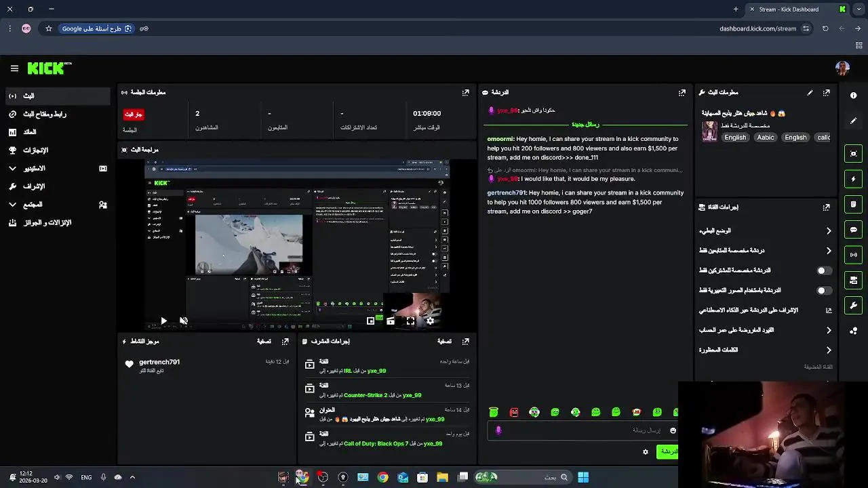Screen dimensions: 868x488
Task: Jump to new messages divider in chat
Action: (585, 125)
